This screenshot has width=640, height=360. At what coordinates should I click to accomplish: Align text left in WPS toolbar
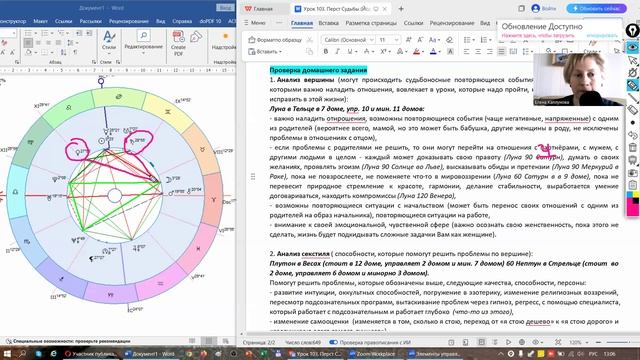coord(467,51)
